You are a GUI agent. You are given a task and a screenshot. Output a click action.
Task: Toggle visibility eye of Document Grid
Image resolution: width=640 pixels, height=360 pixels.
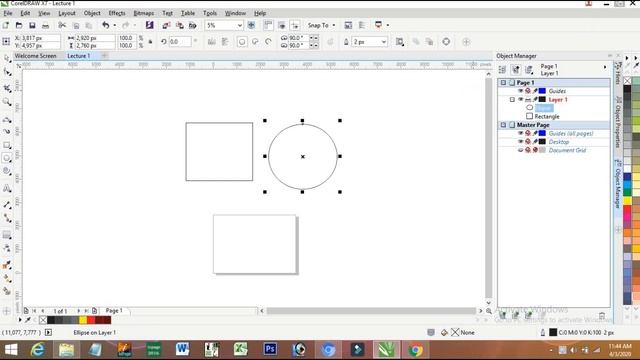520,150
